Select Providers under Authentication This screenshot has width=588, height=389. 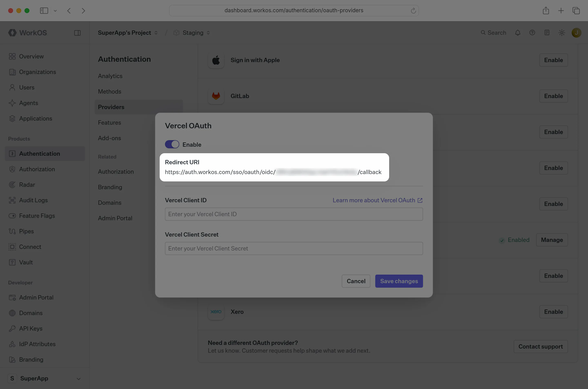pos(139,107)
